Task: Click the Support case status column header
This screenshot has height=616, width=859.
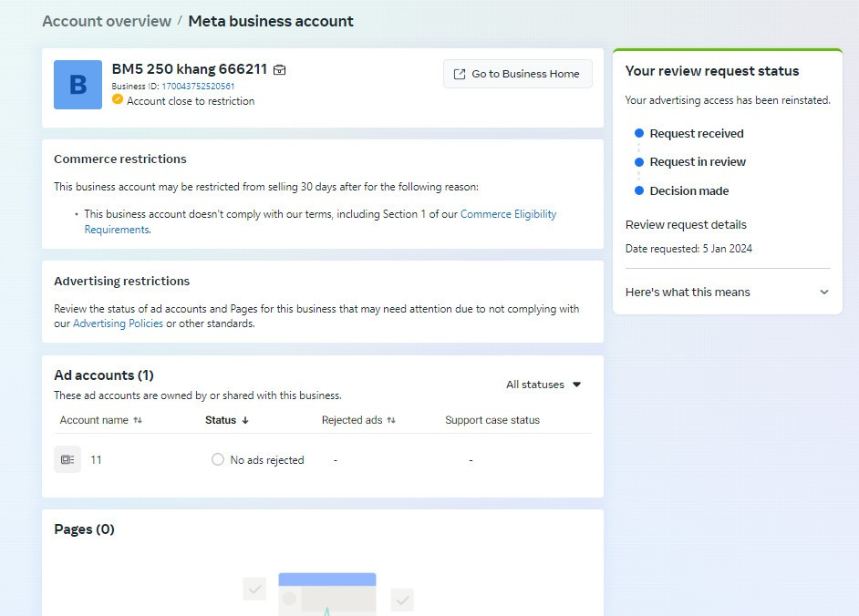Action: click(x=492, y=420)
